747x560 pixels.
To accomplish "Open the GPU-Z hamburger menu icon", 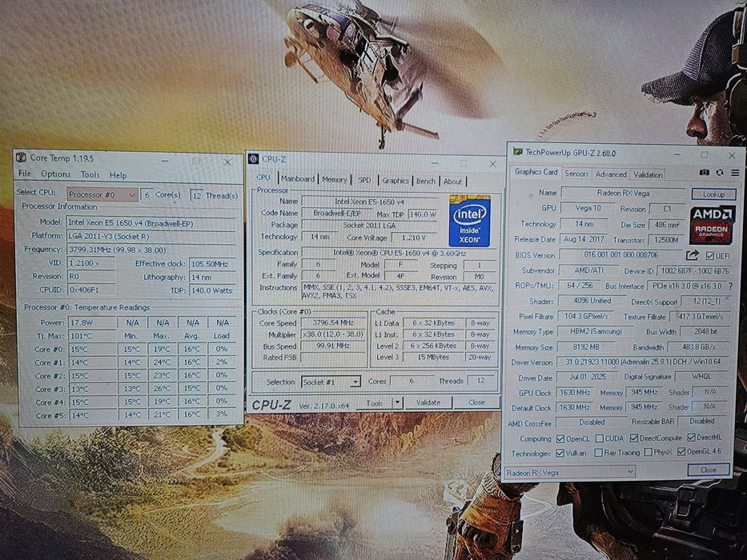I will 735,172.
